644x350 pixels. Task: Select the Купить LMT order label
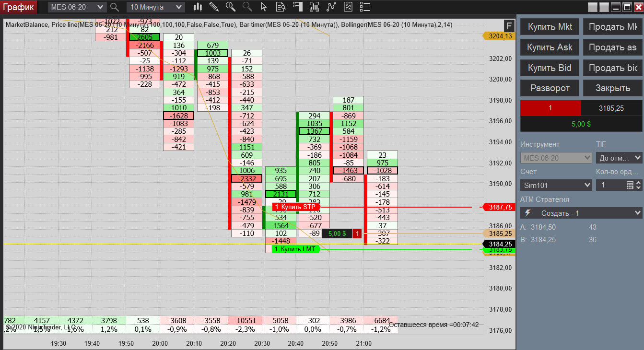tap(296, 249)
